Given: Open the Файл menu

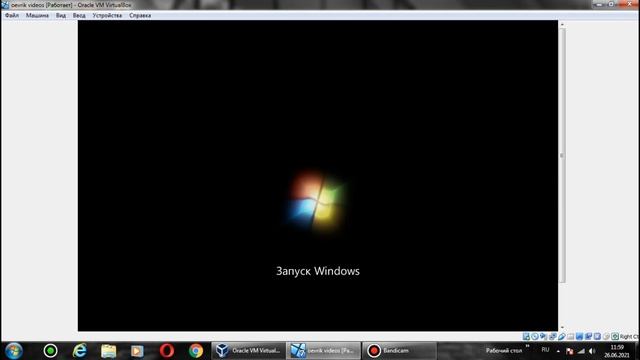Looking at the screenshot, I should pyautogui.click(x=12, y=16).
